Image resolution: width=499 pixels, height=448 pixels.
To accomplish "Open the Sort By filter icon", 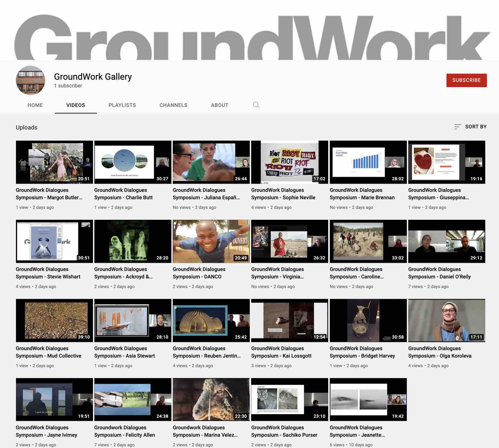I will pyautogui.click(x=458, y=127).
